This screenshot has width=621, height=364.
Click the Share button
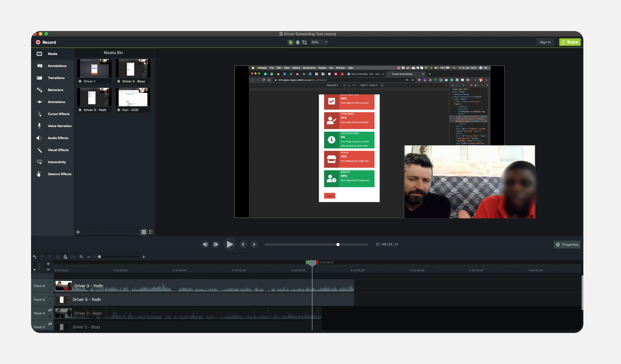tap(570, 42)
